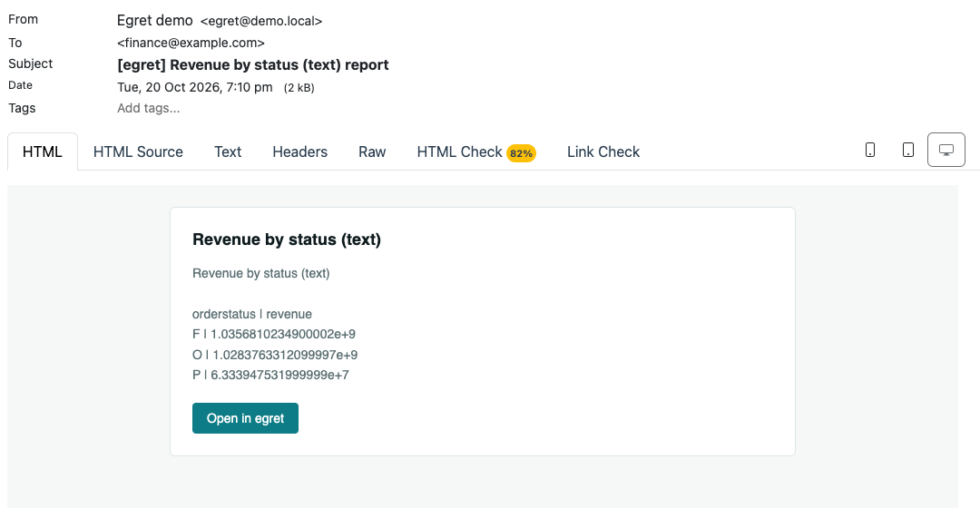Click the Add tags input field
Screen dimensions: 980x508
click(149, 108)
